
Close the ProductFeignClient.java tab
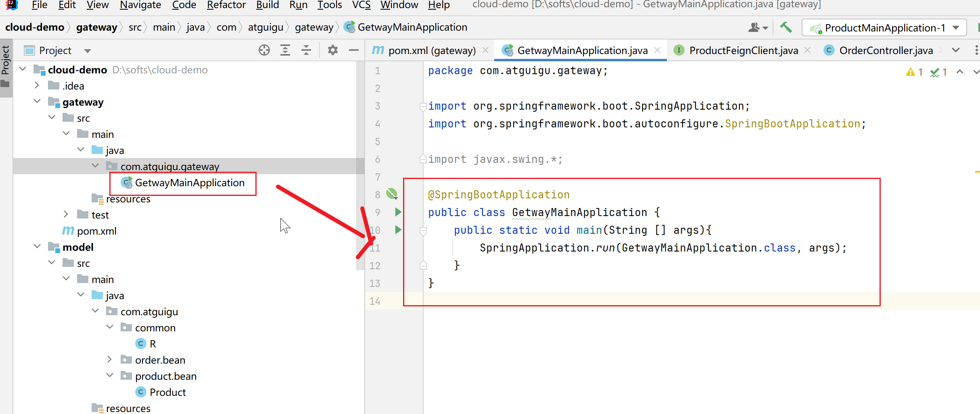[807, 50]
